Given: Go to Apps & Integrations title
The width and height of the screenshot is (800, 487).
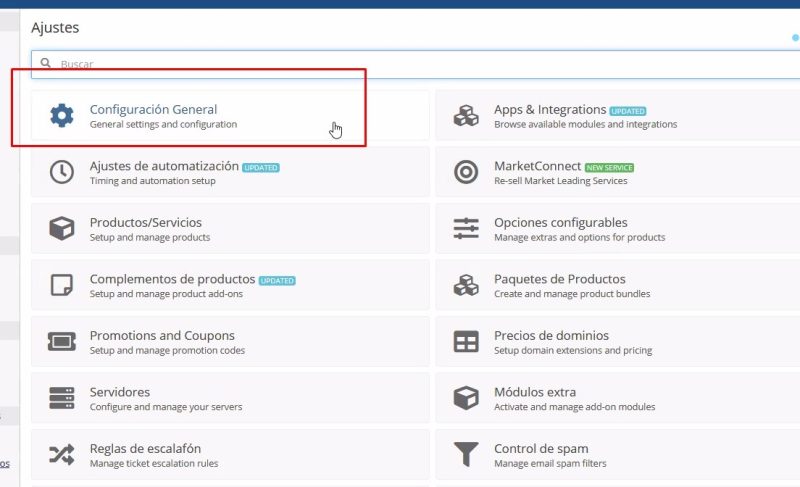Looking at the screenshot, I should point(549,110).
